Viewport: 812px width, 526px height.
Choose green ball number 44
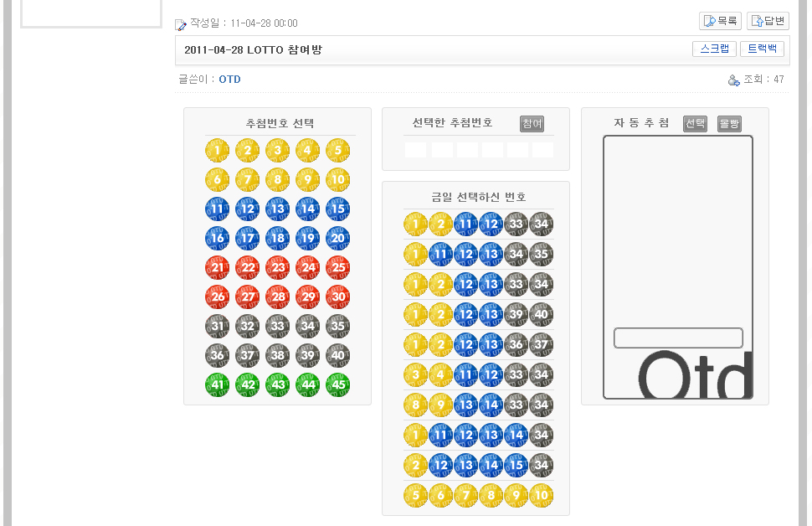coord(307,384)
